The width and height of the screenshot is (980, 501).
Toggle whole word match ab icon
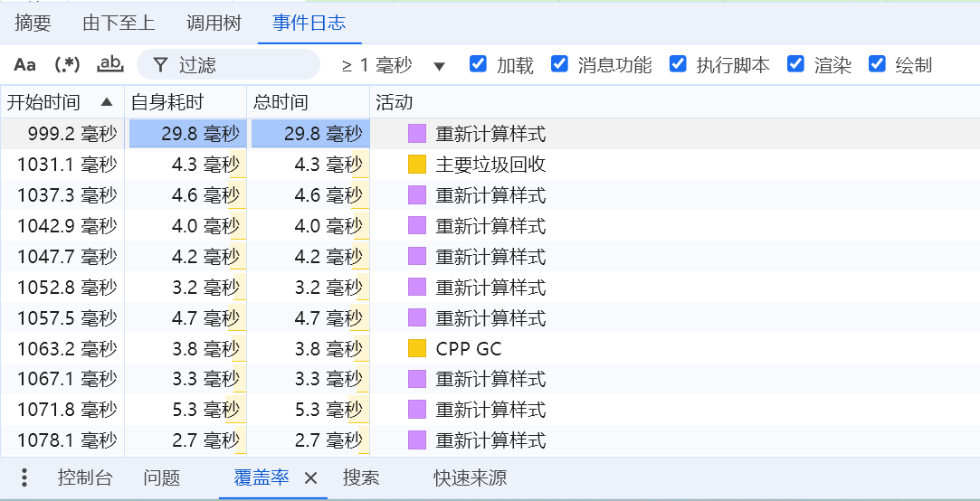tap(109, 64)
